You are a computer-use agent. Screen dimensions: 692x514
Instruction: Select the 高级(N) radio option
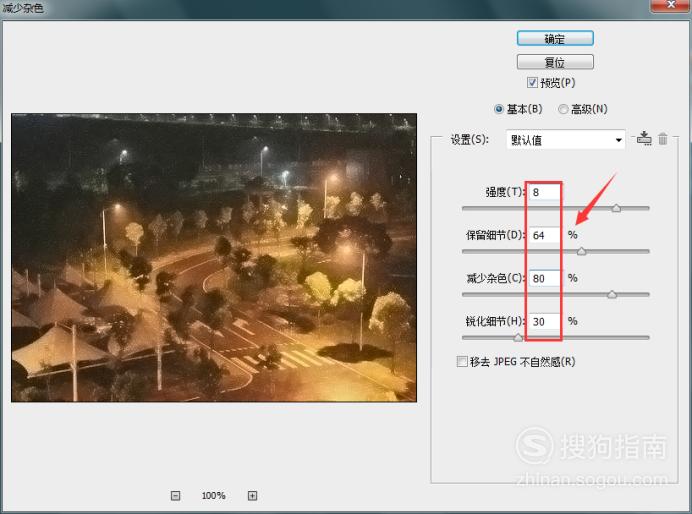point(563,109)
